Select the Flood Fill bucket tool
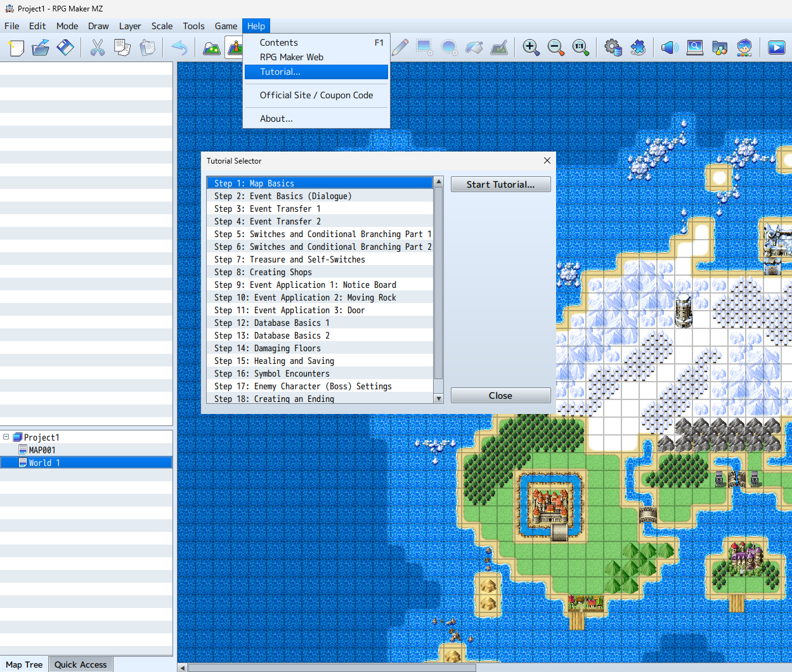 point(474,48)
